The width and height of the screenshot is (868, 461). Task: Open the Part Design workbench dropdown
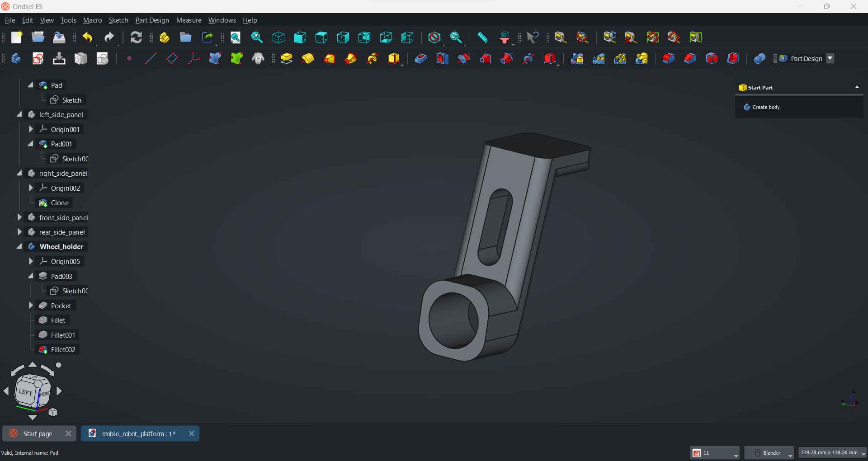(830, 59)
